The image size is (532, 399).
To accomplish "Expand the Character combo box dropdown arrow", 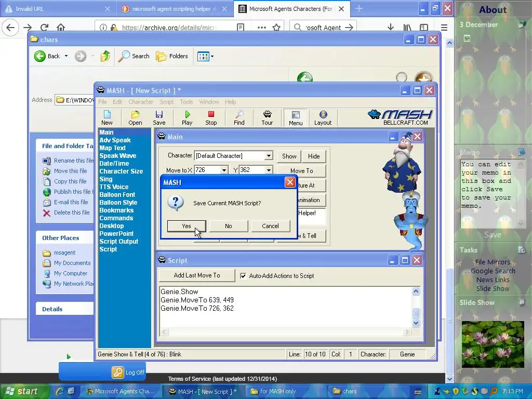I will pyautogui.click(x=269, y=156).
